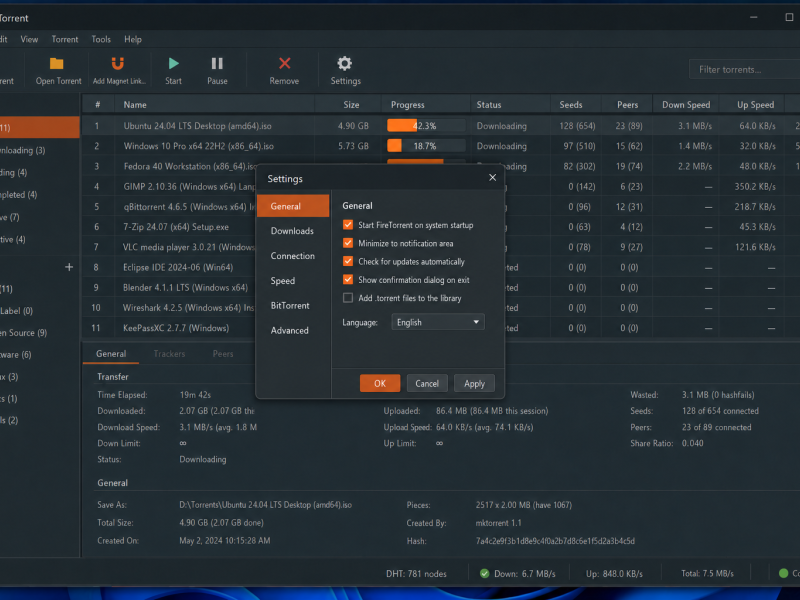Open the Speed settings category
800x600 pixels.
(x=293, y=281)
